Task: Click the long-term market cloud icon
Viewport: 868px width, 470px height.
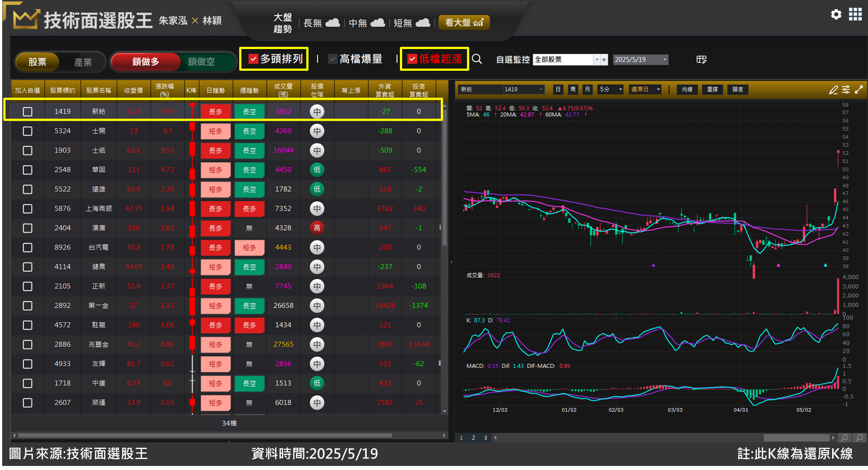Action: coord(332,23)
